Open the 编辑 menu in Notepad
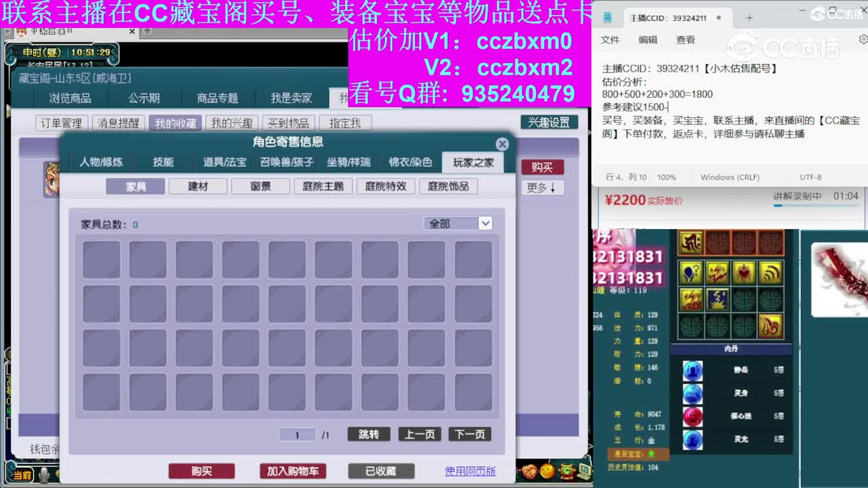The width and height of the screenshot is (868, 488). 648,40
